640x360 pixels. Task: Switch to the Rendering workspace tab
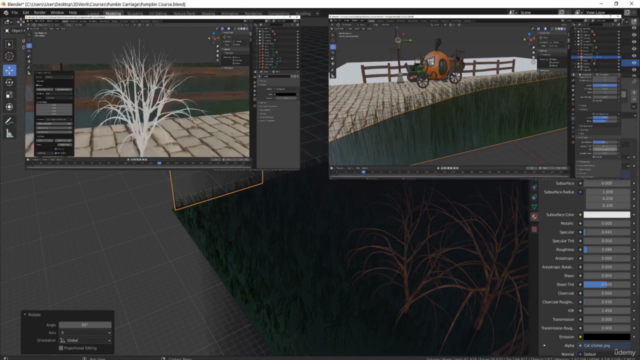[253, 13]
